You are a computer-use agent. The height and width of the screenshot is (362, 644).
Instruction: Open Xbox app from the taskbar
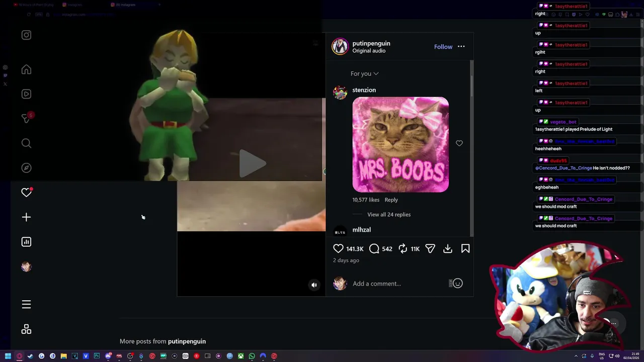240,356
